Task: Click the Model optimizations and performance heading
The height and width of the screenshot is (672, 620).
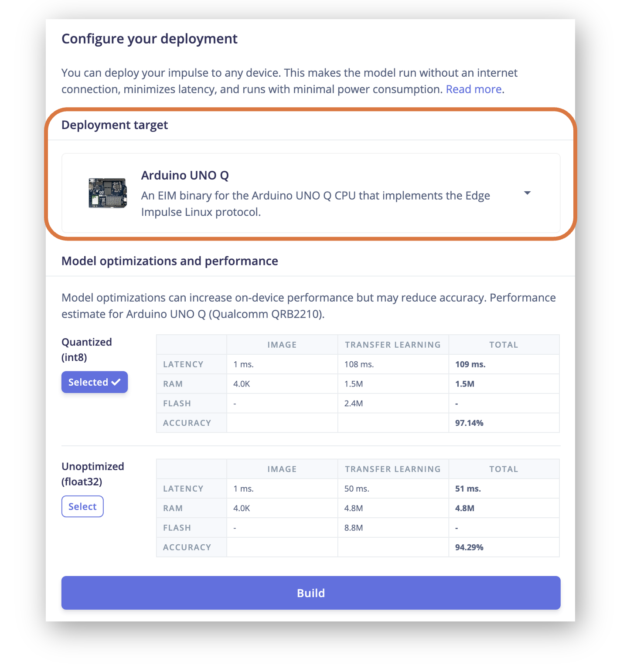Action: [170, 261]
